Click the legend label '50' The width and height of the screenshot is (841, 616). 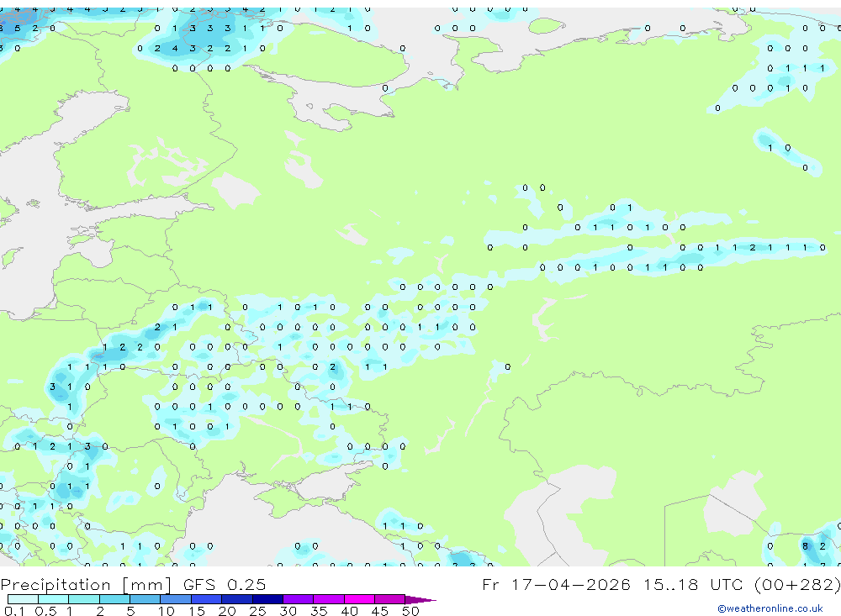click(x=410, y=611)
